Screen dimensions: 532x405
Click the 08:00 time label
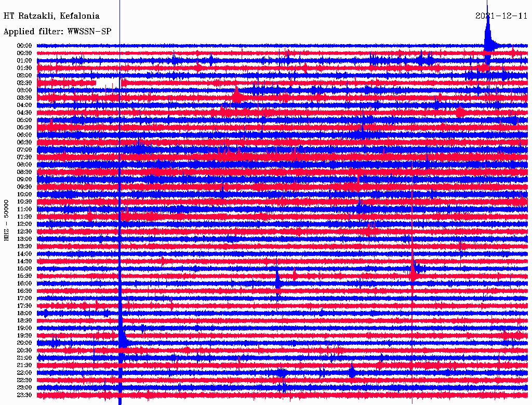[24, 165]
